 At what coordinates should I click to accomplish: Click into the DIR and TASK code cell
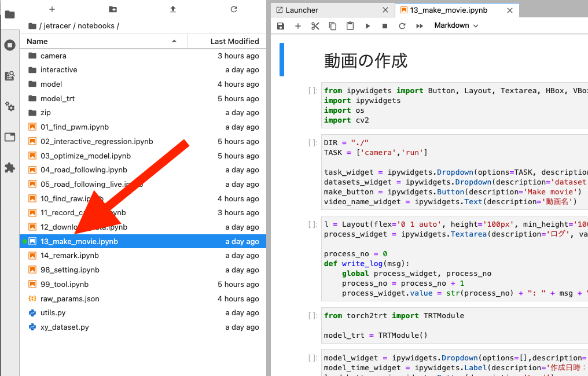click(454, 172)
